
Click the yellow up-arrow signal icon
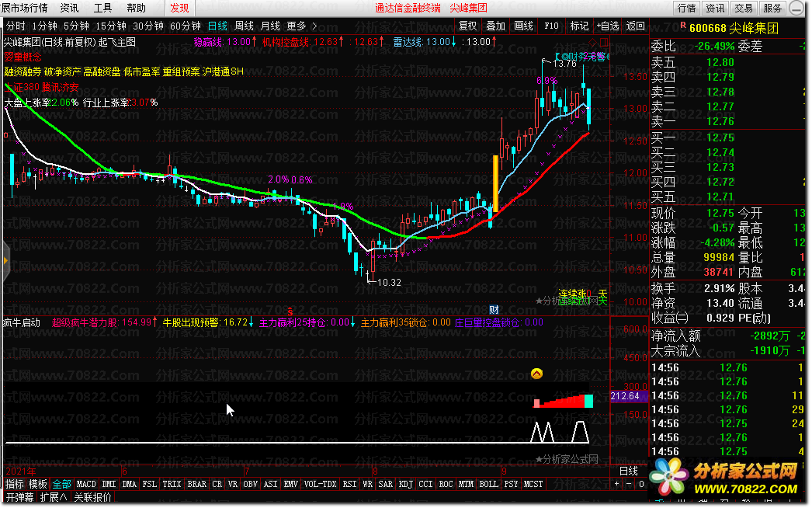coord(537,374)
